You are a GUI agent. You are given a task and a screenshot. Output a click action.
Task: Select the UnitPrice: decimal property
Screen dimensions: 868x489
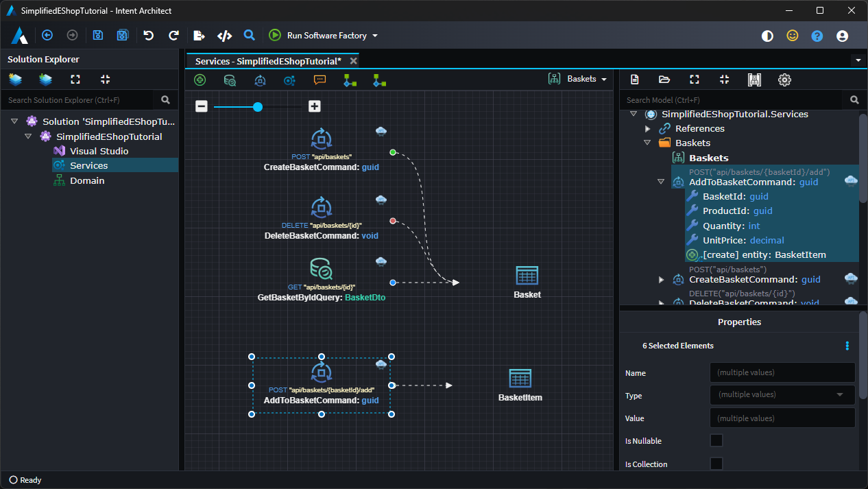pos(743,240)
